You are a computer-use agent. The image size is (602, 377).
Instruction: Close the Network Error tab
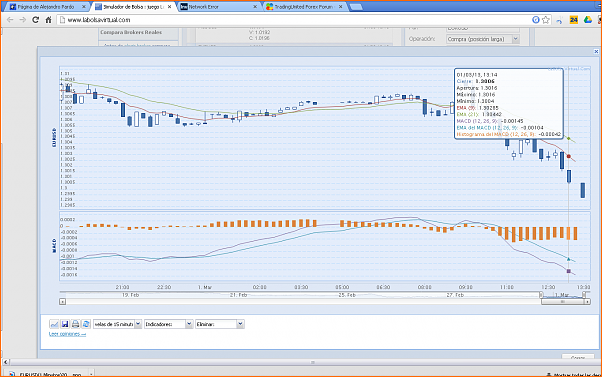pyautogui.click(x=255, y=7)
